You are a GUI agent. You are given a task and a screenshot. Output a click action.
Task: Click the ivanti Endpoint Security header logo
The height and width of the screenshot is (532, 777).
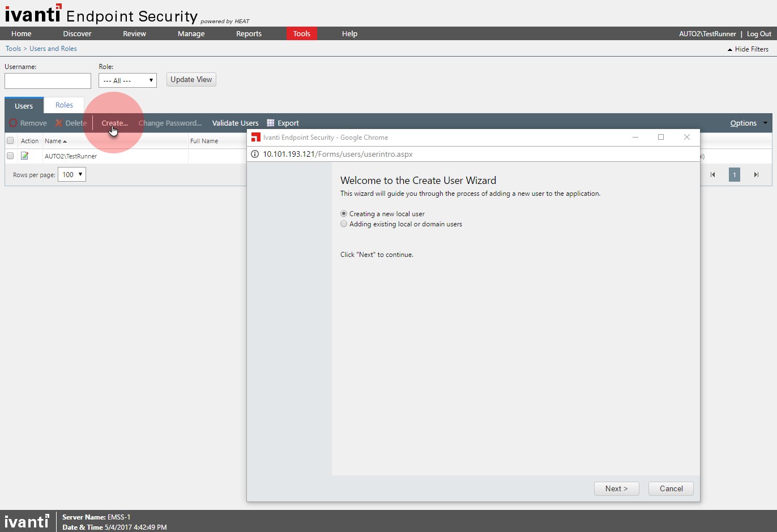(x=127, y=14)
